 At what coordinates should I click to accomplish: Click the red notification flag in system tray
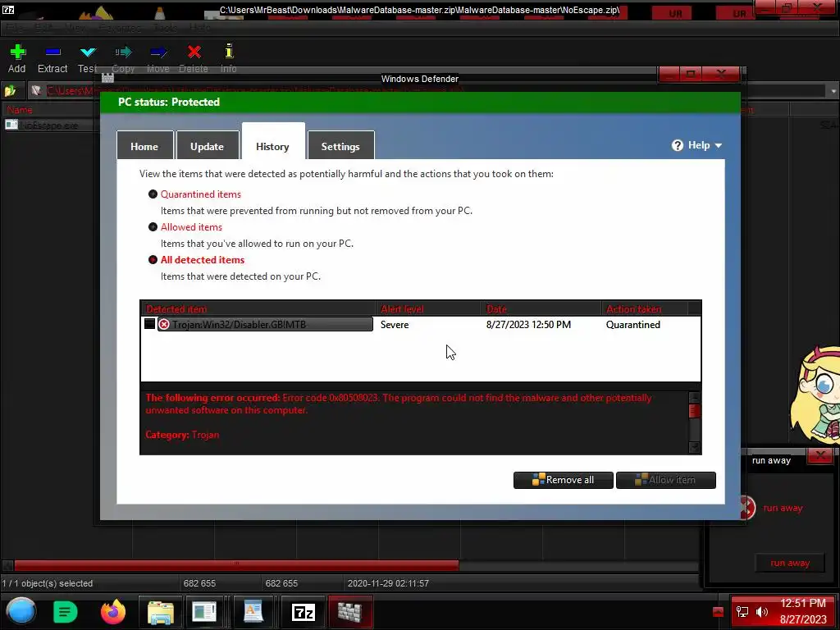[718, 612]
